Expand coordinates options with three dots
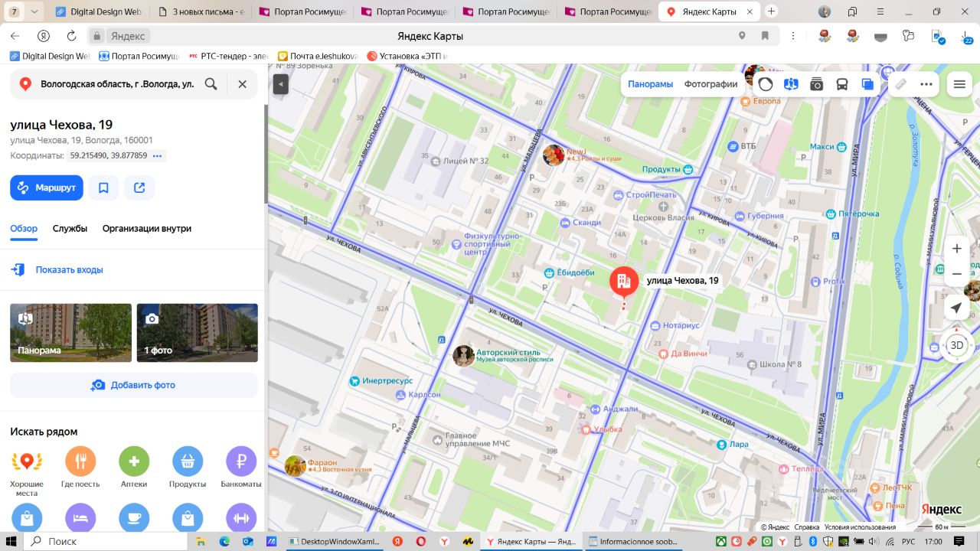 click(157, 155)
